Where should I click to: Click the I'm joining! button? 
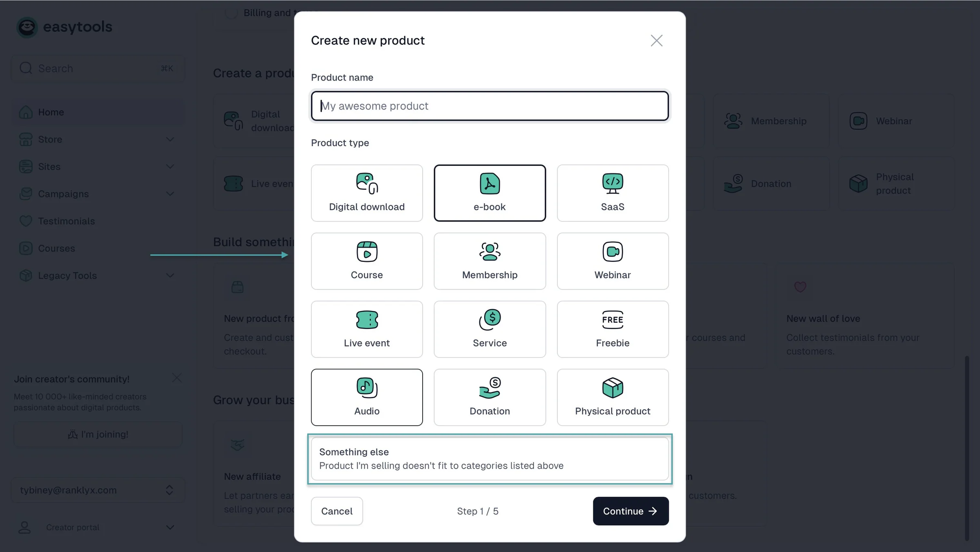98,434
